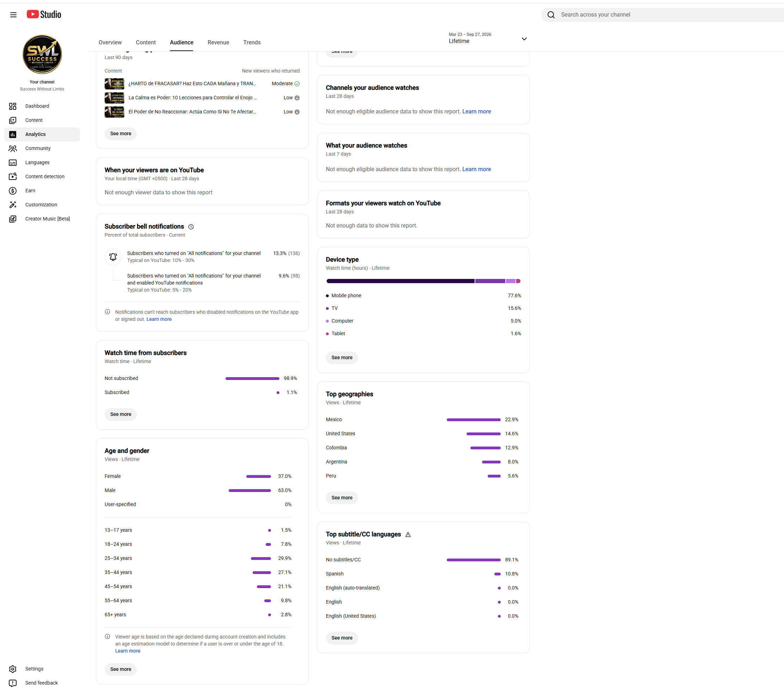Click the Mobile phone segment of device bar
The height and width of the screenshot is (692, 784).
pos(400,281)
